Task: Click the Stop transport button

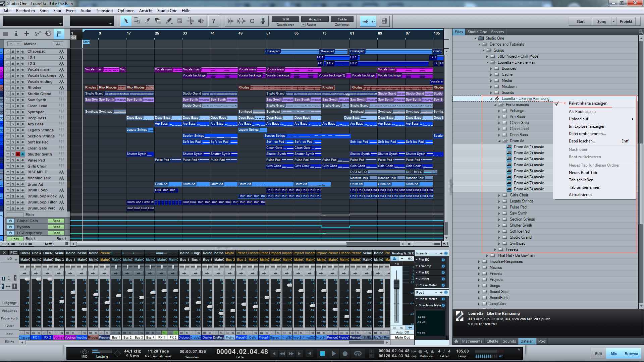Action: [322, 353]
